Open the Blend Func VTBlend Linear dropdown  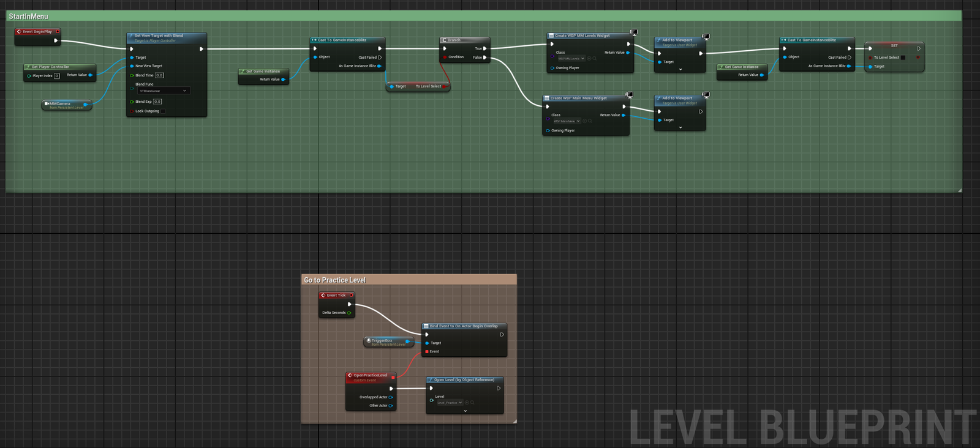(x=164, y=91)
